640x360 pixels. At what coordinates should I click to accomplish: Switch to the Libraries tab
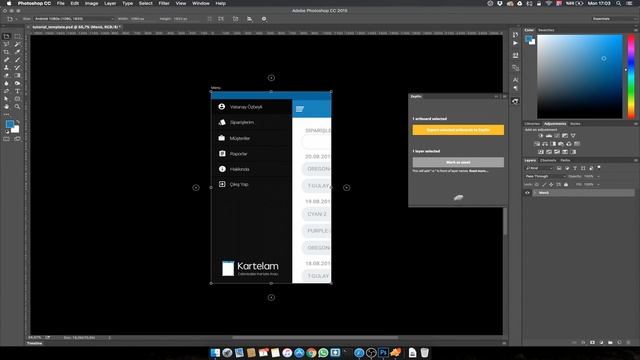[x=532, y=124]
